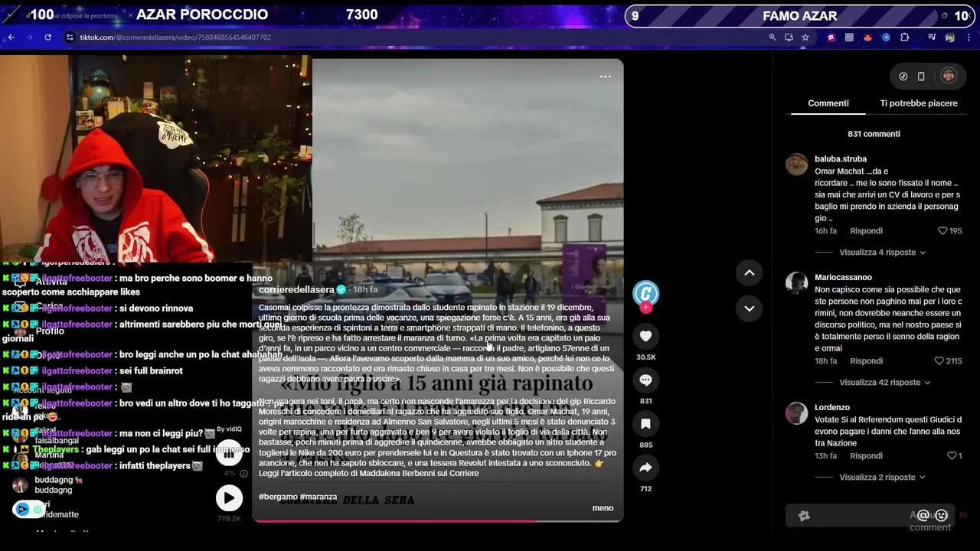Like Mariocassanoo comment heart
The width and height of the screenshot is (980, 551).
[x=939, y=360]
